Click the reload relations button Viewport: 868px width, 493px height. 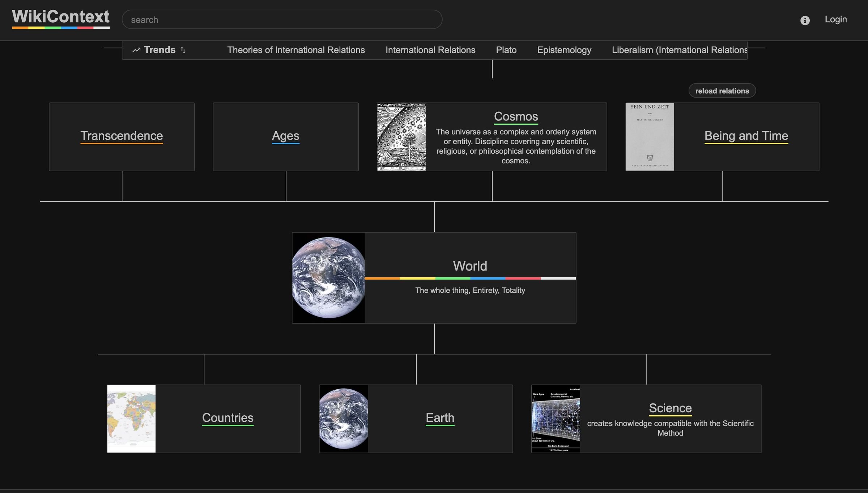[722, 90]
